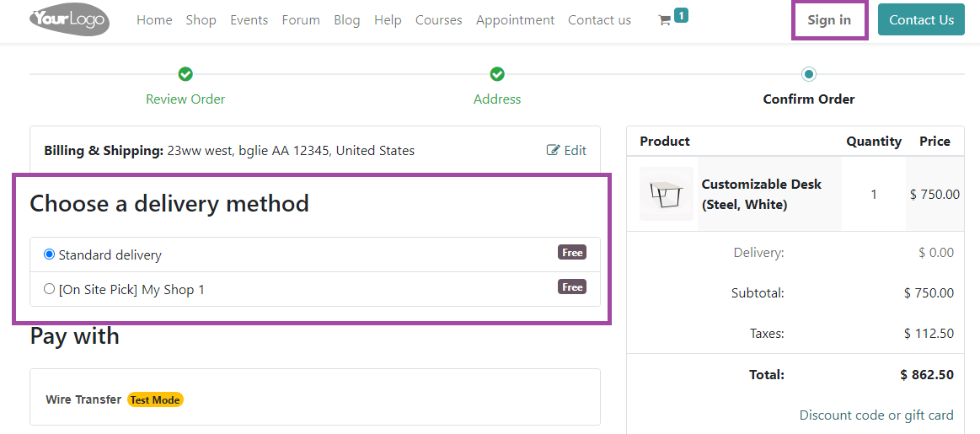Open the Forum menu item

click(x=301, y=20)
